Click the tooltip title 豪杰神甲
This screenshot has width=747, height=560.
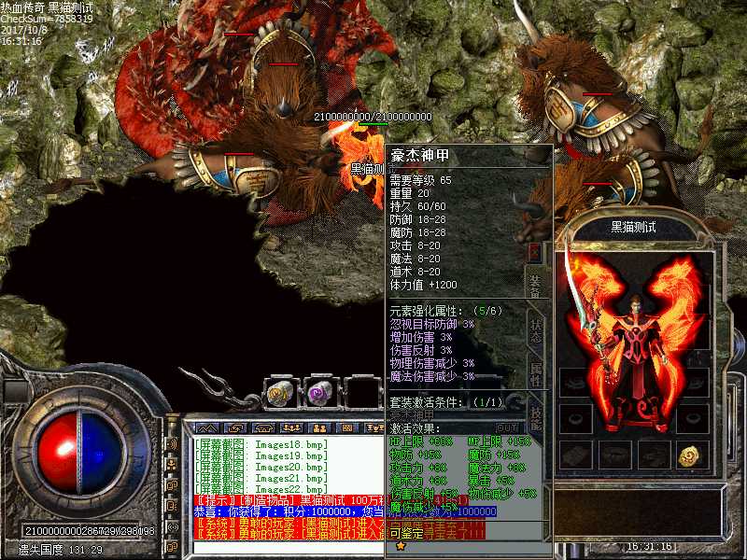point(419,155)
